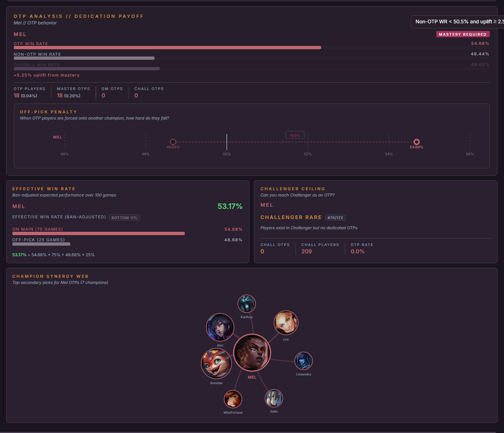Click the Galio champion portrait

pos(274,398)
